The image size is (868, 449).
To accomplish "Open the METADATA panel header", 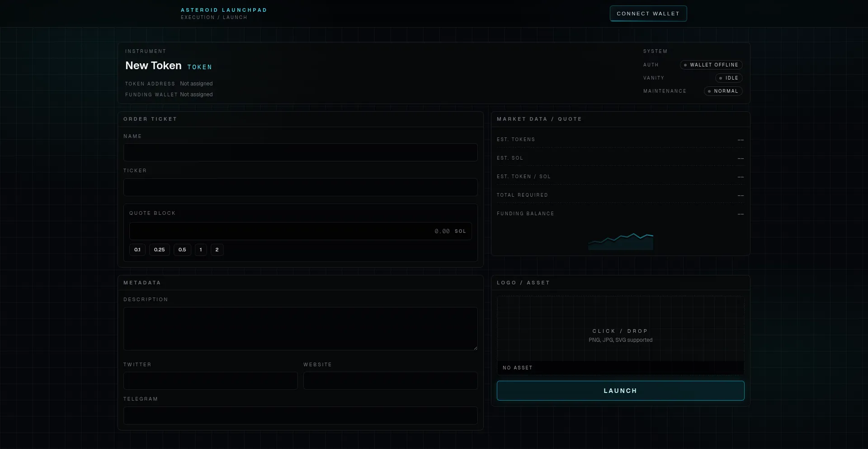I will coord(142,283).
